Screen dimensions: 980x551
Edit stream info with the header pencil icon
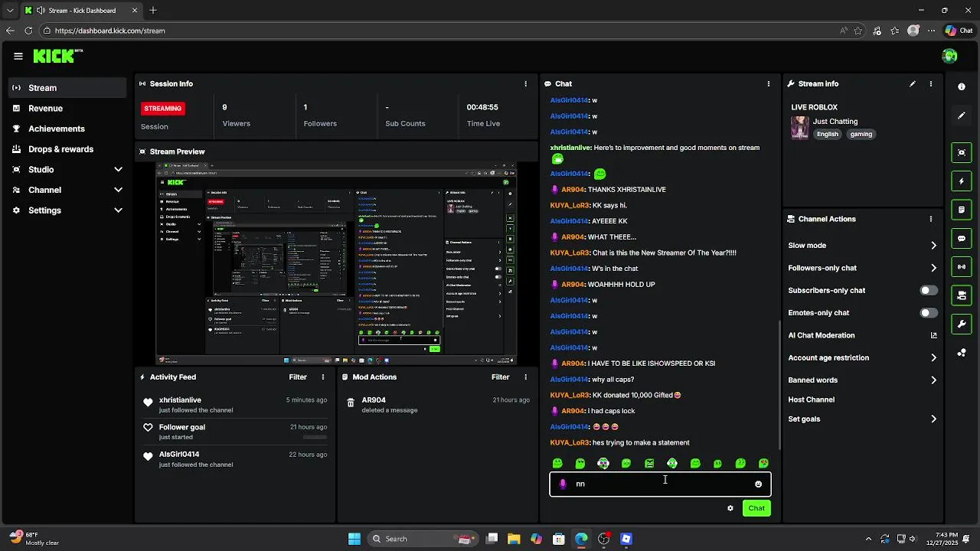coord(913,84)
